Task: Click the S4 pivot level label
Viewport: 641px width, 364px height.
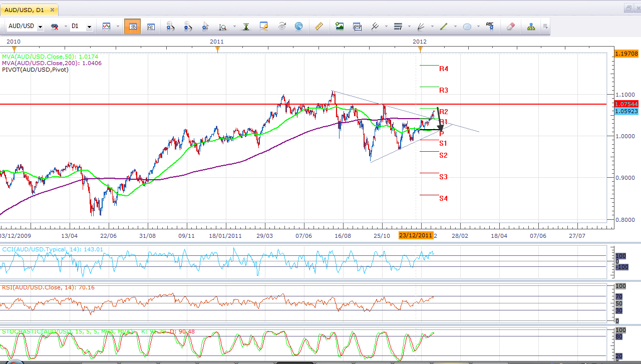Action: pos(443,198)
